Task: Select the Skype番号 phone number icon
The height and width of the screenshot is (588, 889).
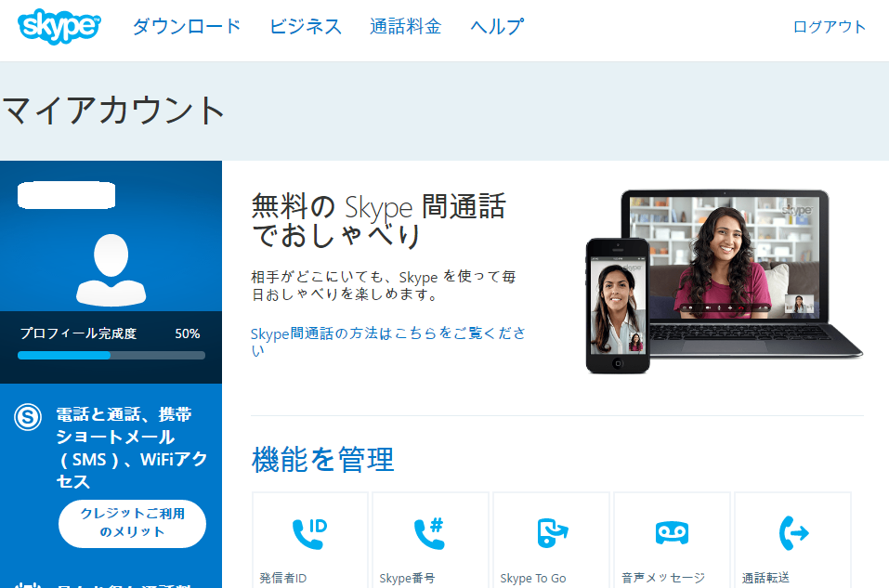Action: tap(429, 533)
